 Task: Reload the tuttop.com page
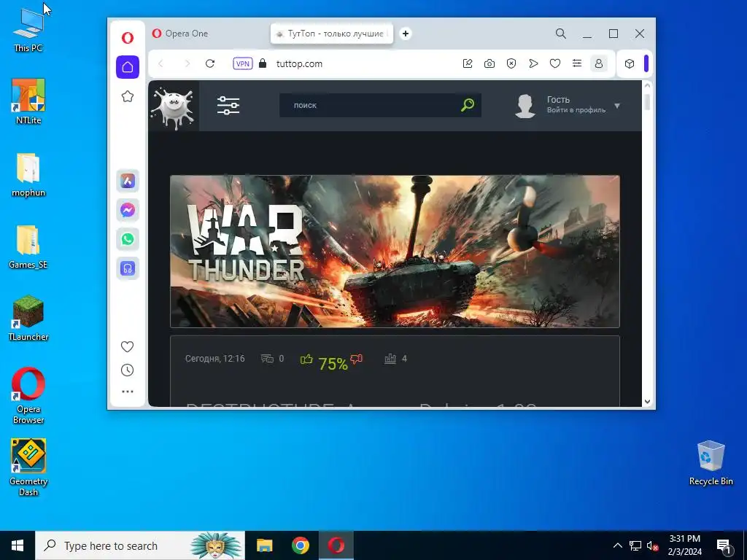[210, 64]
